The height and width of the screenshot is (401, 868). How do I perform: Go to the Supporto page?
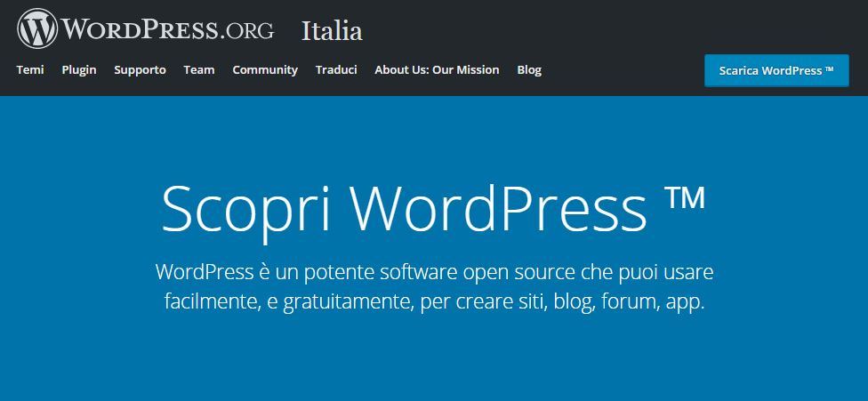coord(140,69)
